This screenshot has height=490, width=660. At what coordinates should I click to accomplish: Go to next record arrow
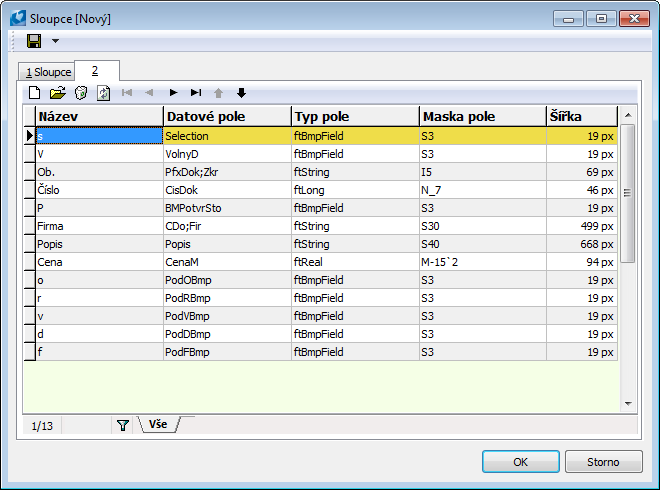173,93
